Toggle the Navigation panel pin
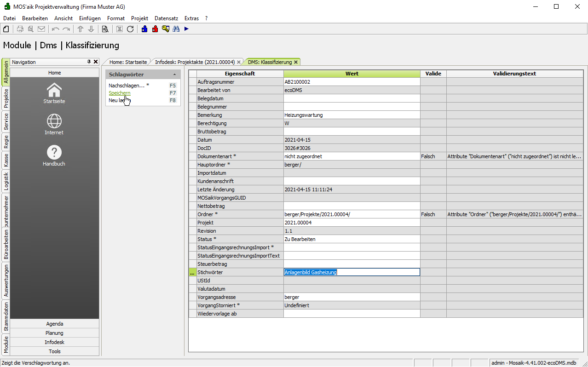The width and height of the screenshot is (588, 367). click(89, 62)
